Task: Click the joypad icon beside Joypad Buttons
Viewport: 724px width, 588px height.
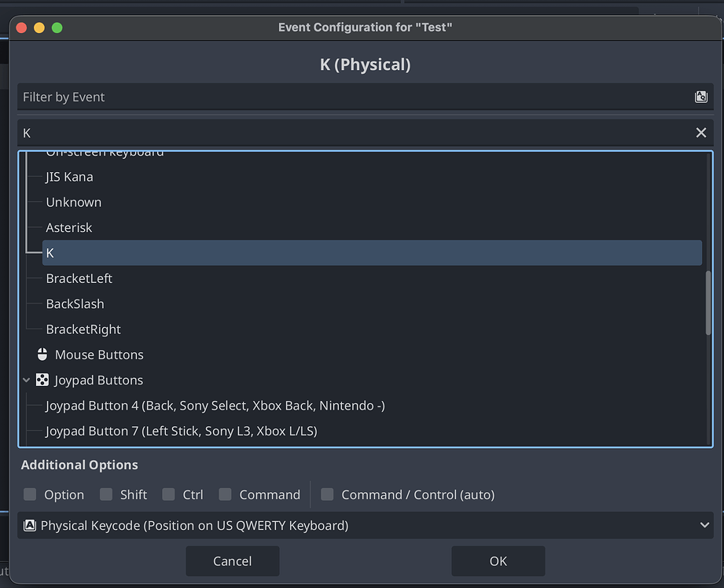Action: [x=42, y=380]
